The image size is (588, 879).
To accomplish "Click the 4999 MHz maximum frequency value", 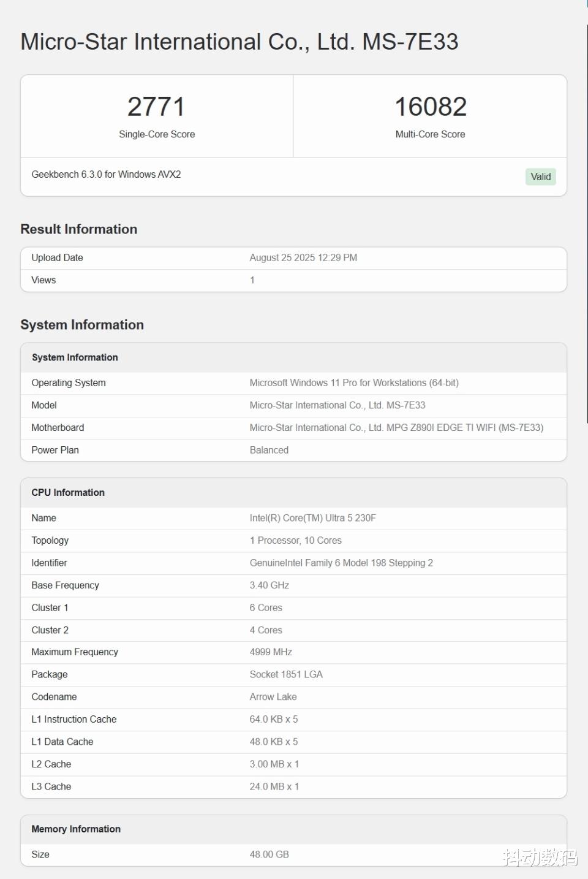I will (271, 652).
